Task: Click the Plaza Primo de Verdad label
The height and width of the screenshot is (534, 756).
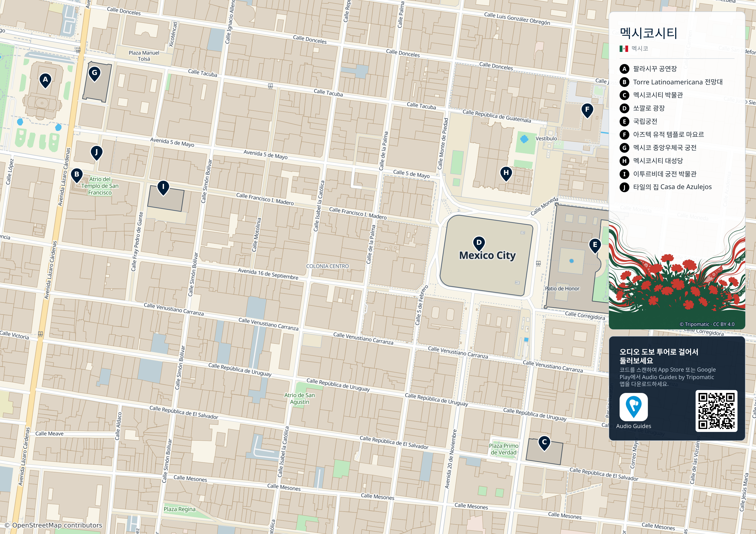Action: [503, 449]
